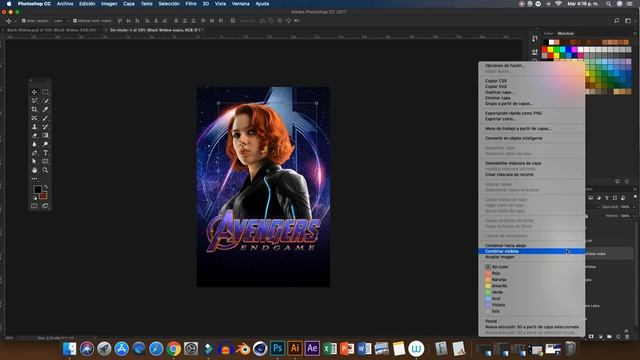Select the Path Selection tool

pos(34,161)
